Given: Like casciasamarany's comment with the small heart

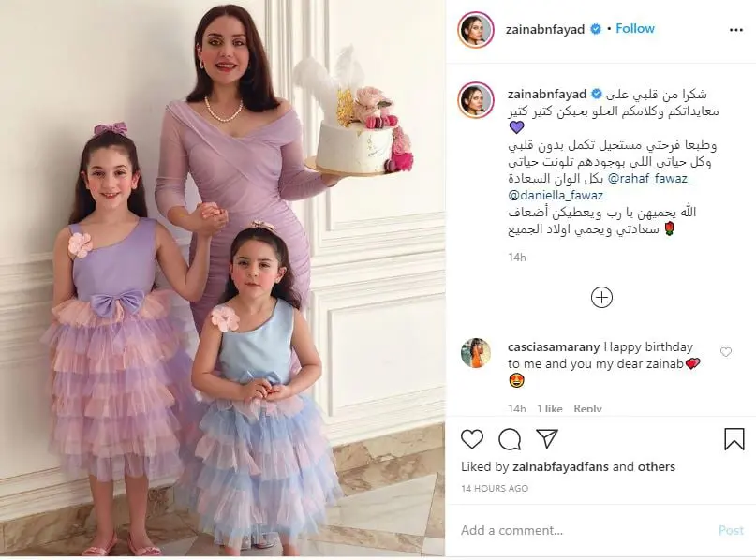Looking at the screenshot, I should click(725, 352).
